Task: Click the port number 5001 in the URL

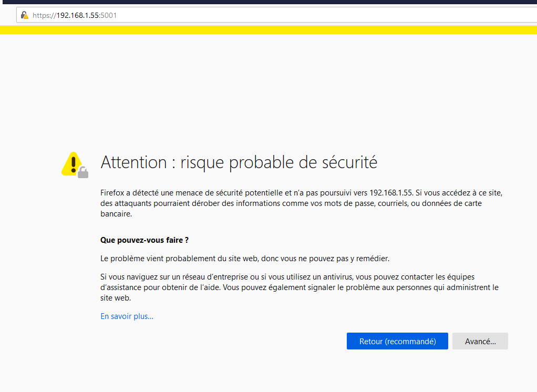Action: [109, 15]
